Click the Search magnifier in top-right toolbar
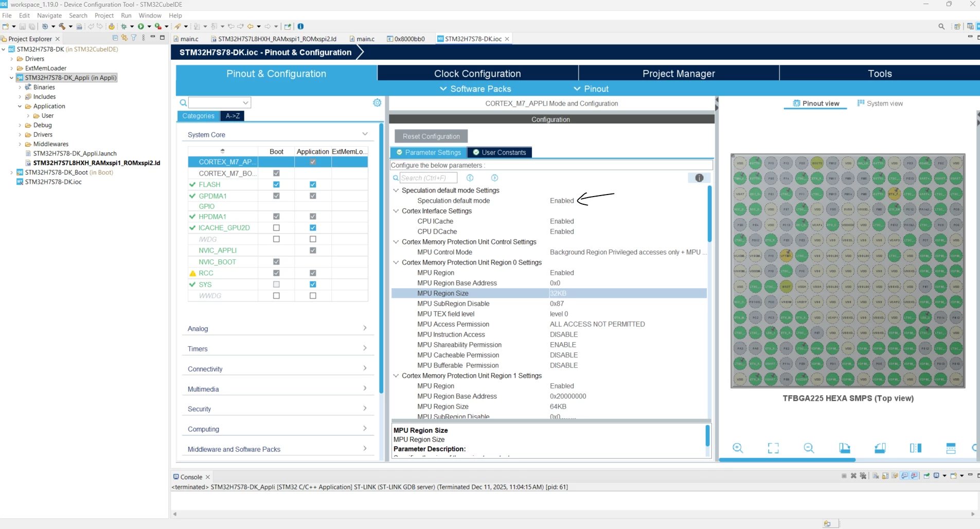The height and width of the screenshot is (529, 980). (x=941, y=26)
